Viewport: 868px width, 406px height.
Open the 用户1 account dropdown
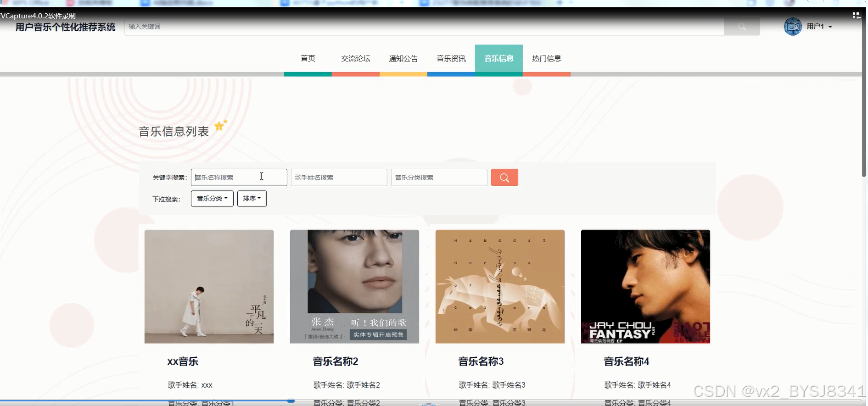coord(819,27)
